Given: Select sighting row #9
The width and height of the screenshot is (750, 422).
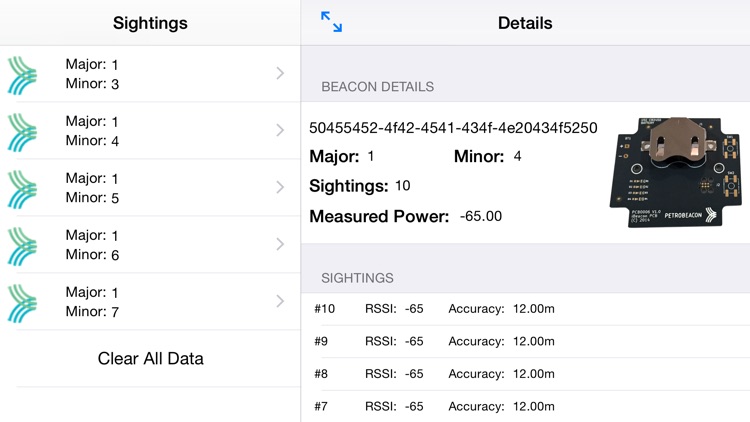Looking at the screenshot, I should [x=525, y=342].
